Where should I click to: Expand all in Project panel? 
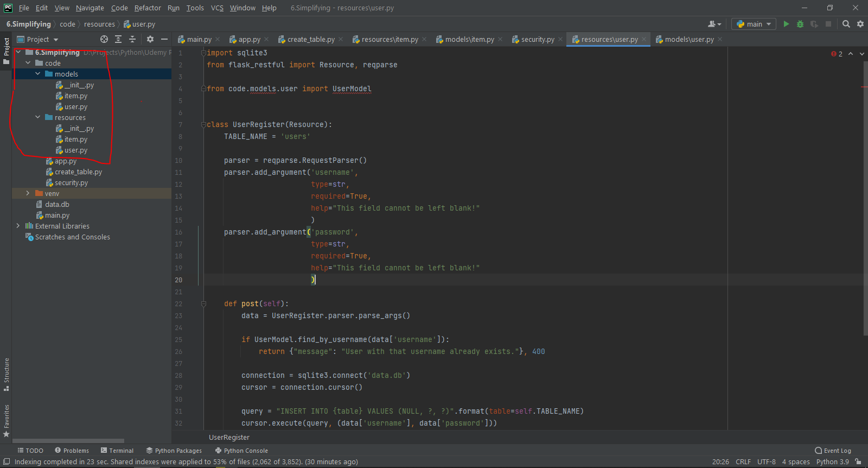pos(118,39)
